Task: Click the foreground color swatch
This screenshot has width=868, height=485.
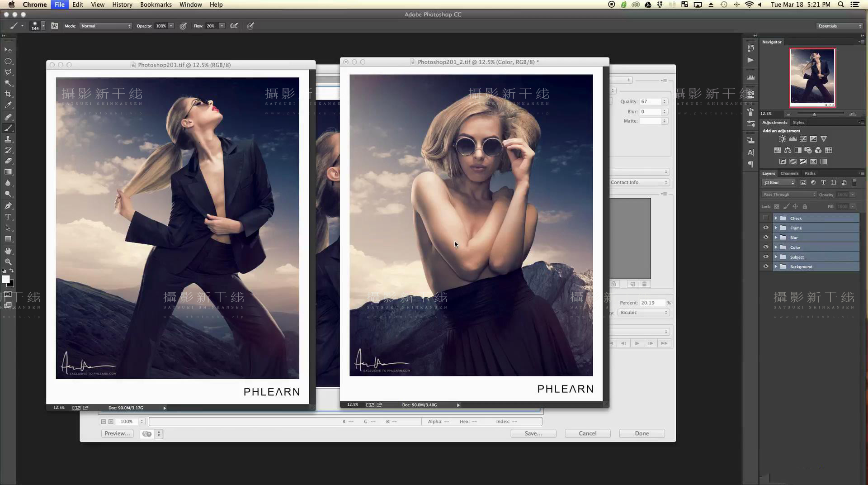Action: click(6, 280)
